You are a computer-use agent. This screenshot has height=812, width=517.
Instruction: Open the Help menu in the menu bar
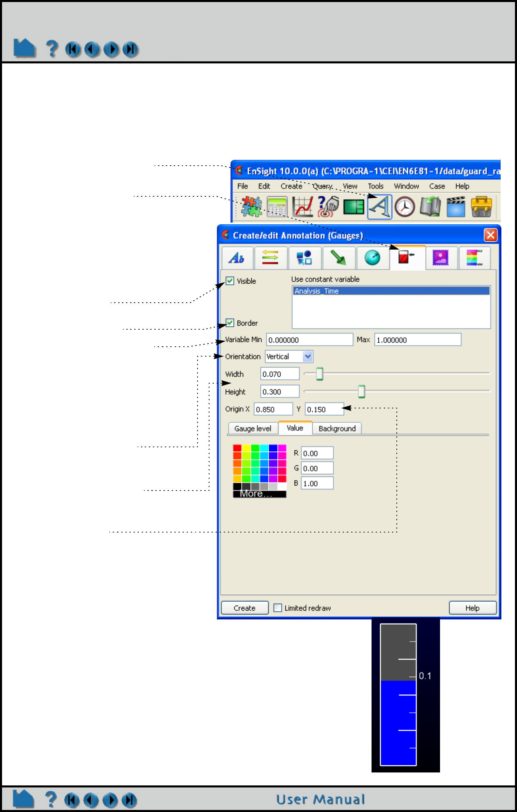(462, 186)
